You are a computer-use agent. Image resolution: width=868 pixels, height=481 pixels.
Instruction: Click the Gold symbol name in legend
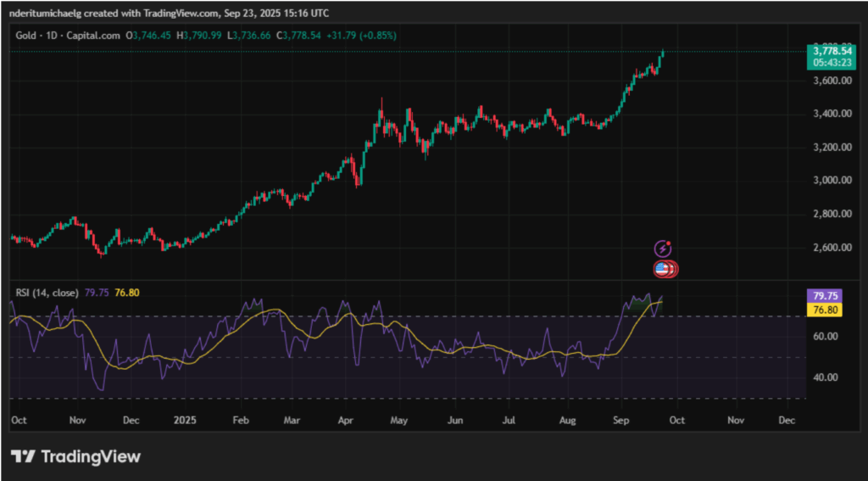25,36
